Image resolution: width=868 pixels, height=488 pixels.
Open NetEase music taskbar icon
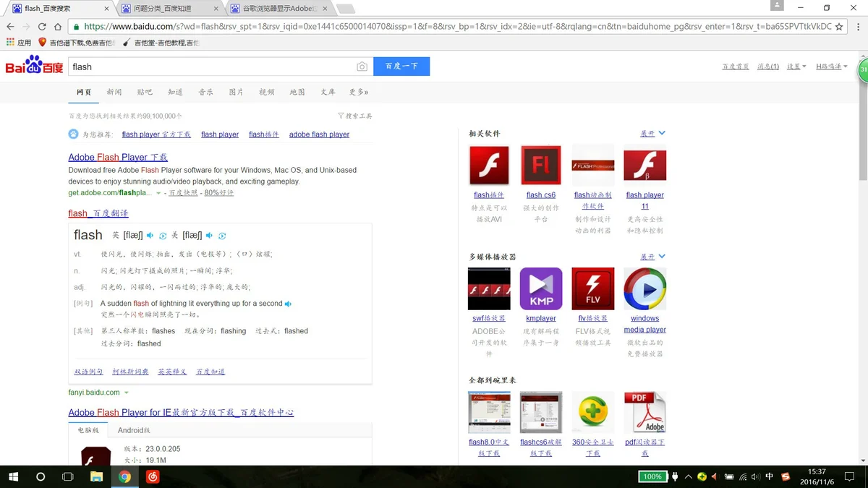click(153, 476)
